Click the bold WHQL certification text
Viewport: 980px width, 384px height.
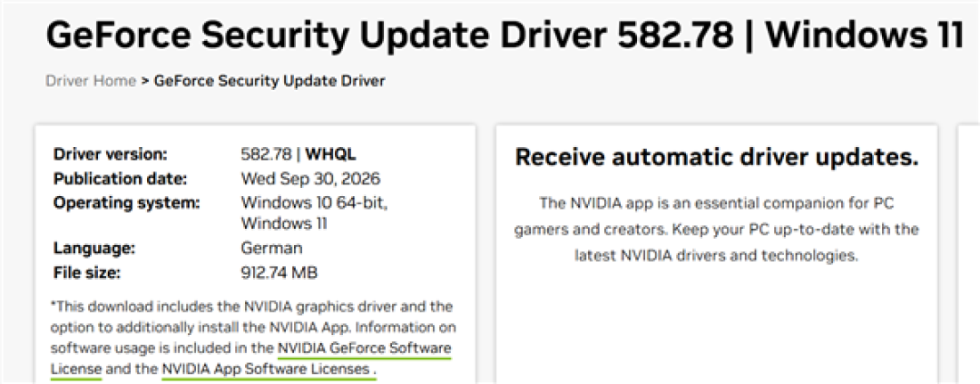(x=330, y=153)
